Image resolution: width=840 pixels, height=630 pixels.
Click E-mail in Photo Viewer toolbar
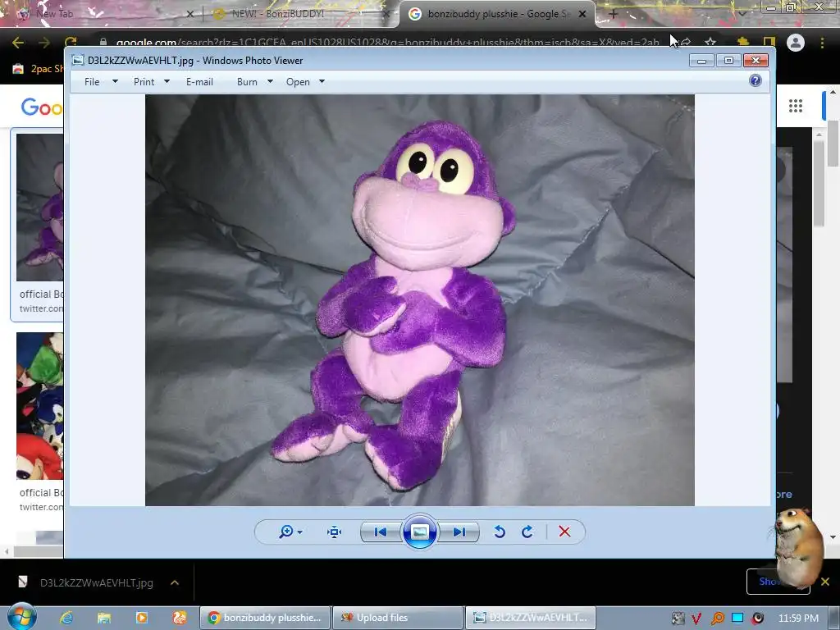[x=199, y=82]
